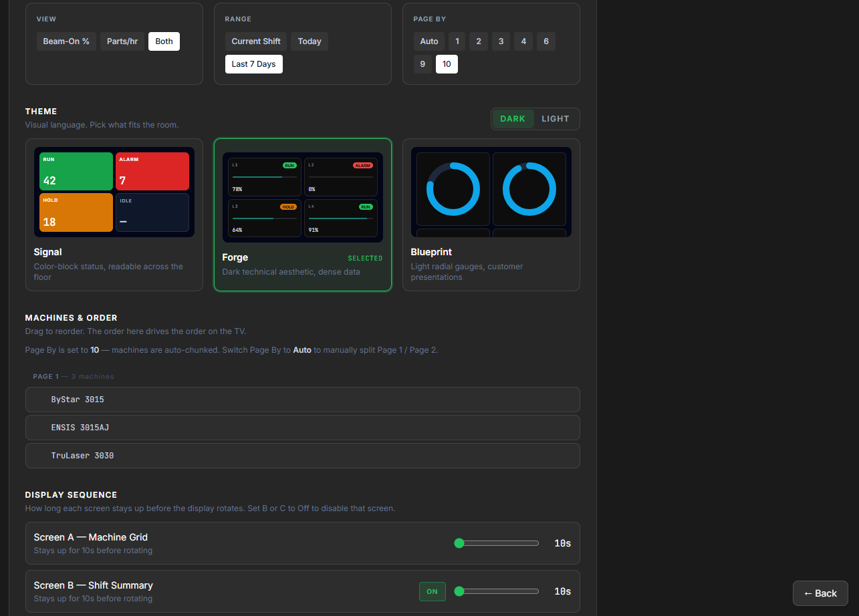Switch theme mode to Dark
The image size is (859, 616).
tap(513, 119)
